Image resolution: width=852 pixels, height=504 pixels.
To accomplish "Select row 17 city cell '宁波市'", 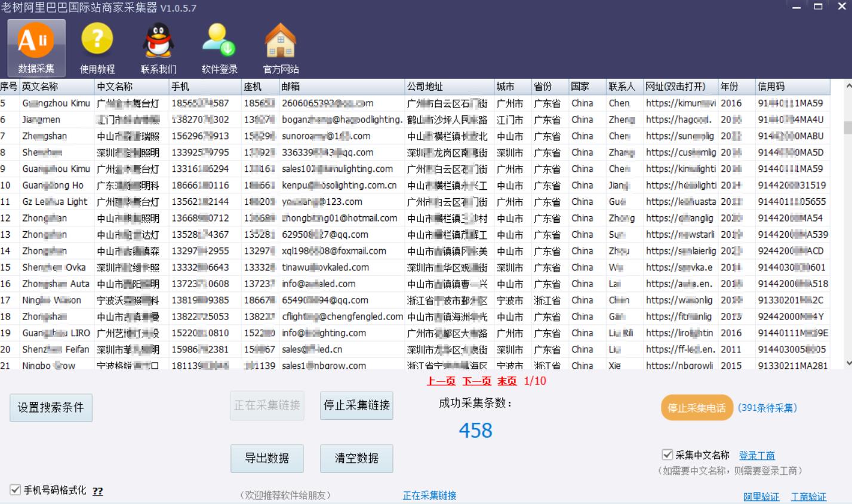I will tap(512, 300).
